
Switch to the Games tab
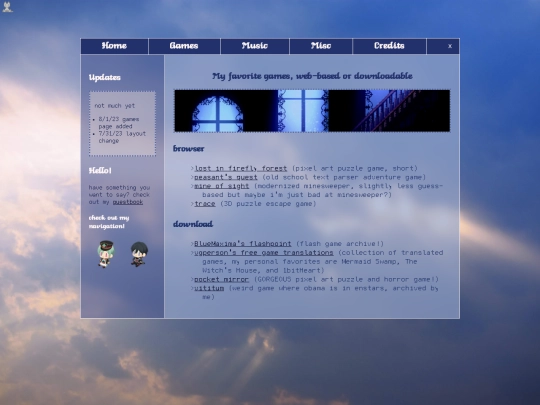click(x=184, y=46)
